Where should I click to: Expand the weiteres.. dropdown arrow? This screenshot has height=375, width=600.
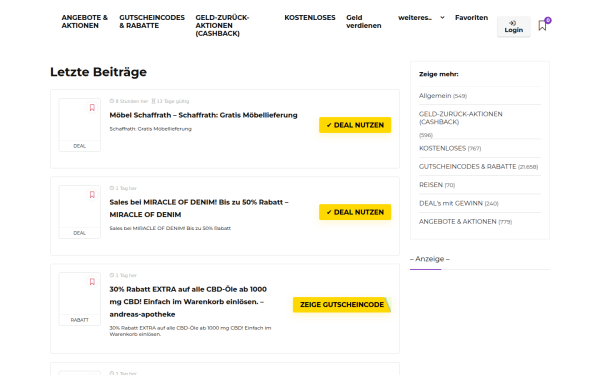442,18
